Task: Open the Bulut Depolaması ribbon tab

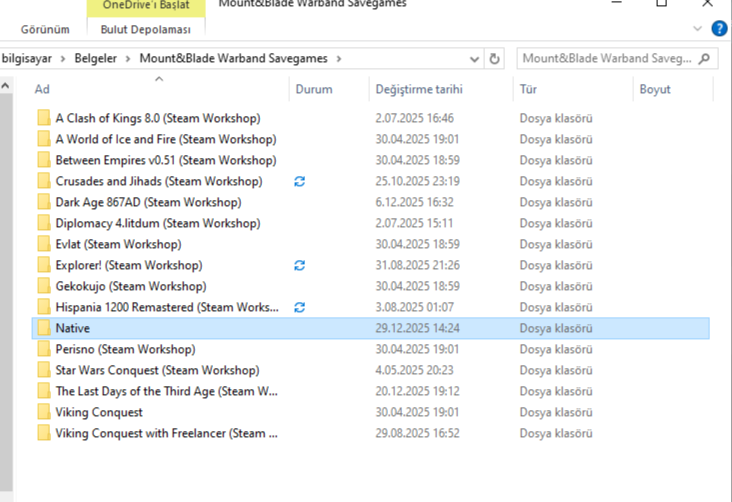Action: (x=146, y=29)
